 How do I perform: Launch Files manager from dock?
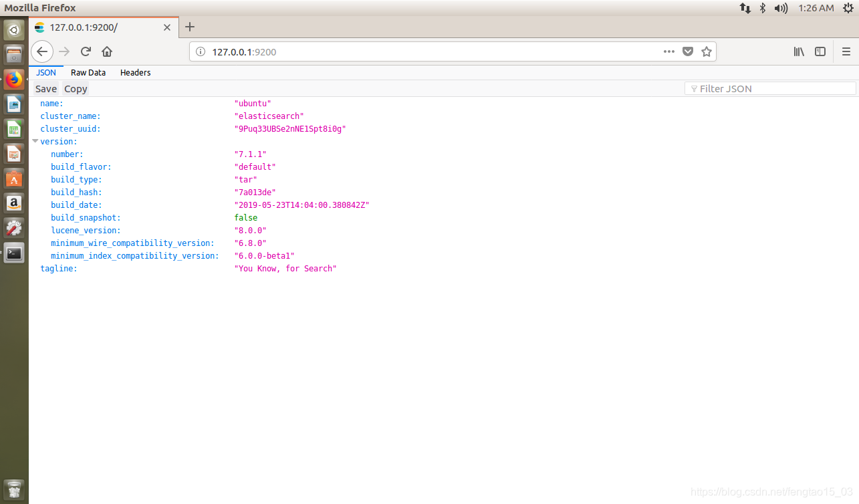14,54
